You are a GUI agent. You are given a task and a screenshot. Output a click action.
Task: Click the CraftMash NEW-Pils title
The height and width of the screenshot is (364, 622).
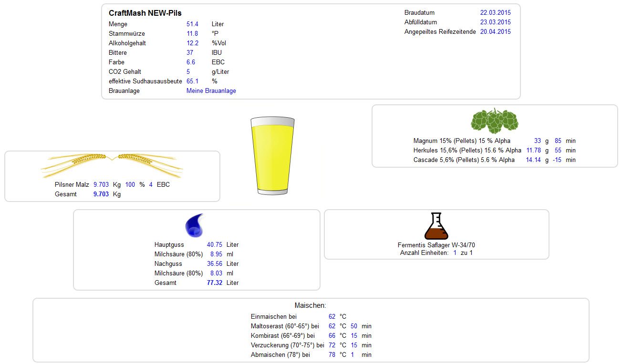(145, 13)
